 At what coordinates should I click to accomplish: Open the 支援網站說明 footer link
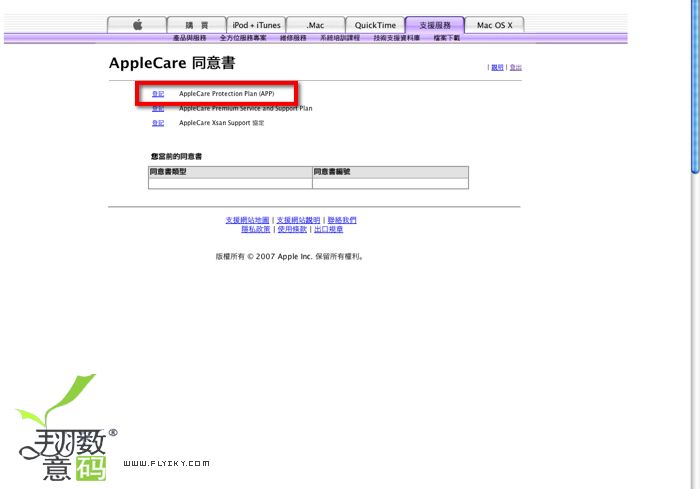pos(298,220)
